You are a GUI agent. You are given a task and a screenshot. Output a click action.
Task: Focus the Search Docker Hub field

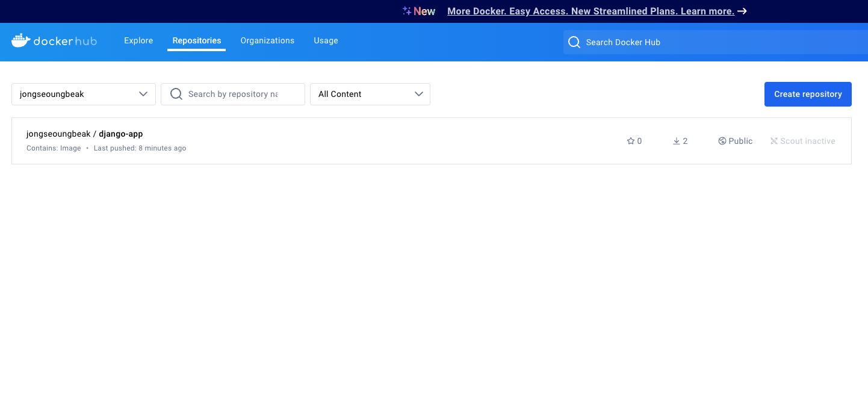(716, 42)
